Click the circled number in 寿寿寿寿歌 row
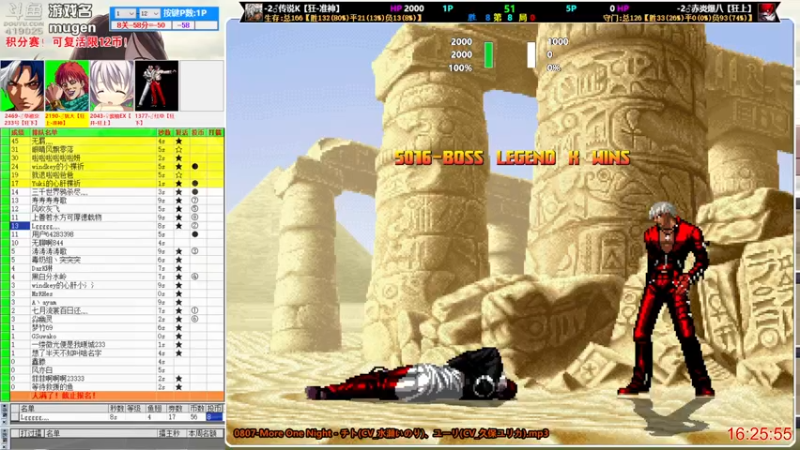 pyautogui.click(x=195, y=201)
